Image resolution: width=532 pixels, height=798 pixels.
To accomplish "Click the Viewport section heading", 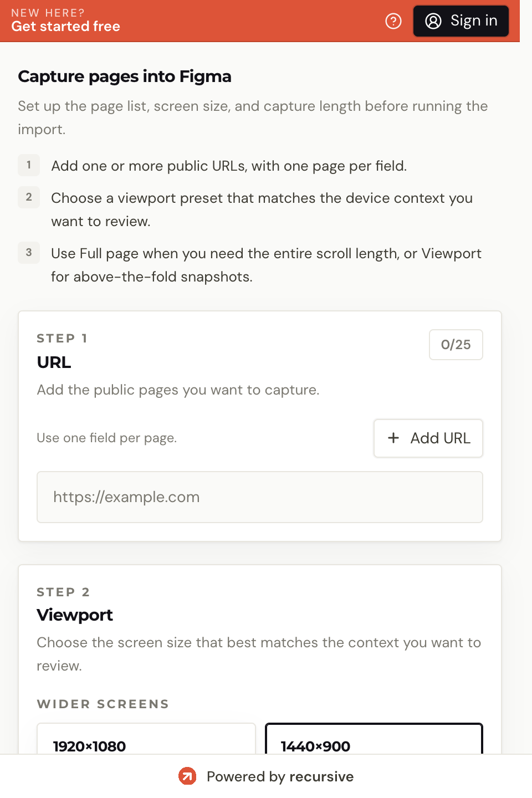I will (x=75, y=615).
